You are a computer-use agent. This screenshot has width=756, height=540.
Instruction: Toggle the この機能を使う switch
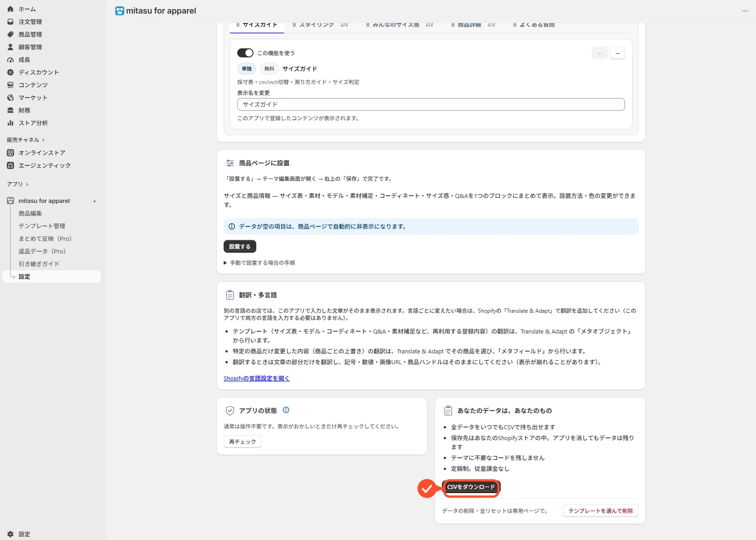click(245, 53)
